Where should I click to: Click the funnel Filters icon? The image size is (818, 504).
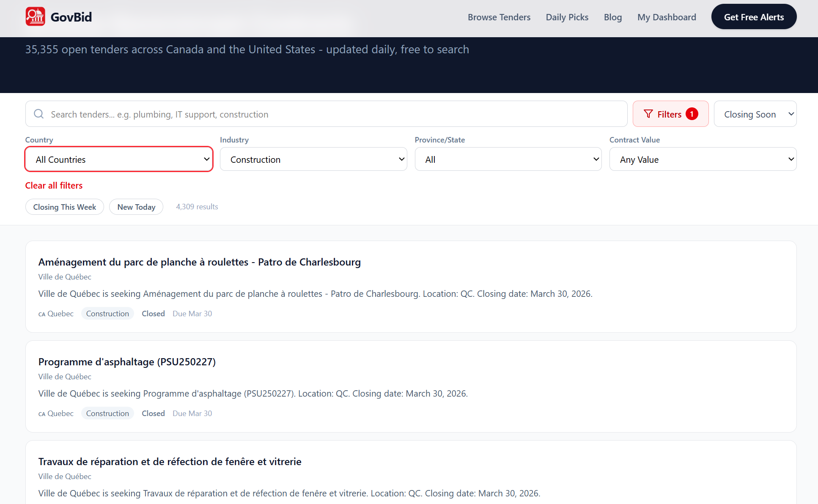coord(648,114)
